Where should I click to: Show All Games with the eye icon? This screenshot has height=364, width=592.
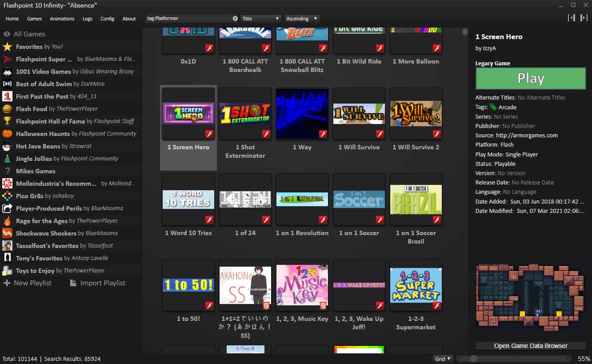tap(7, 34)
